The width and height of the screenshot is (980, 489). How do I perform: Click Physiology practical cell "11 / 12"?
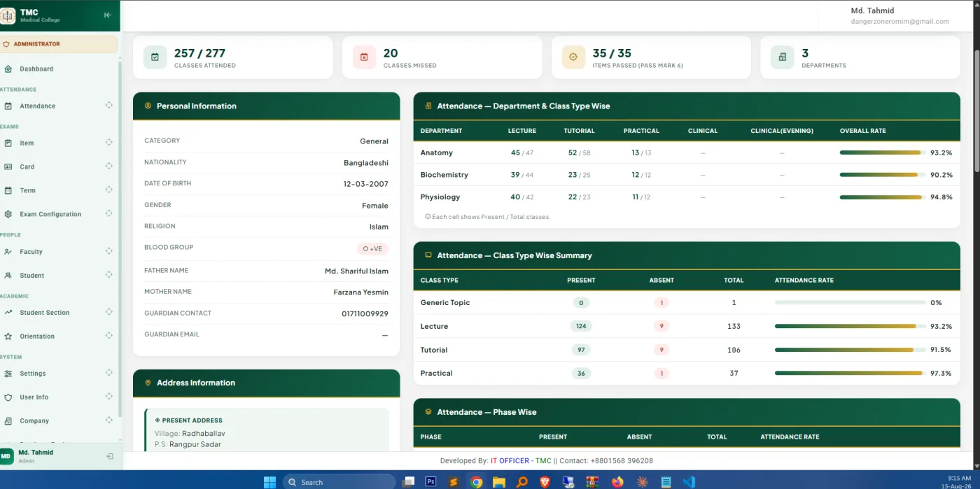[x=641, y=197]
